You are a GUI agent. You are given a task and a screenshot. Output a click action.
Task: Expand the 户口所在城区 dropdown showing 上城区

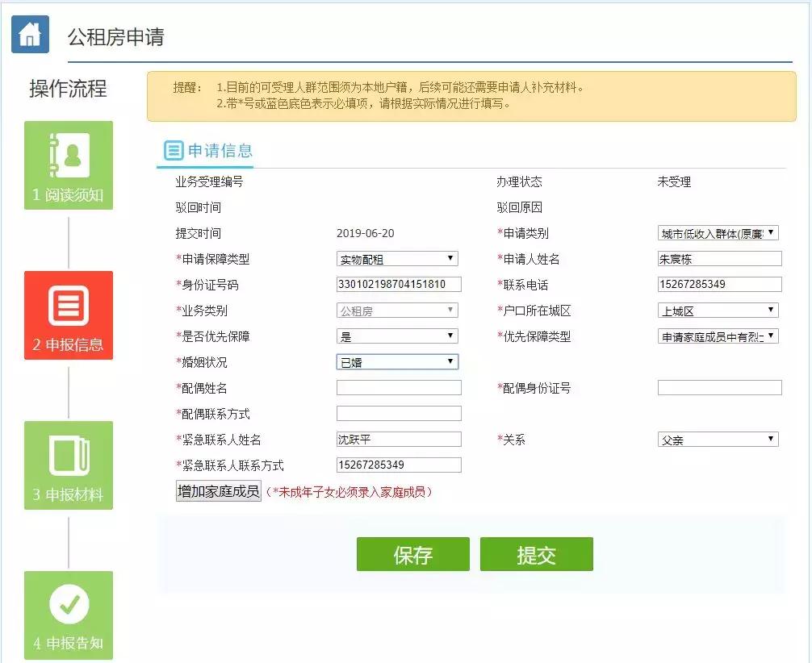coord(718,310)
